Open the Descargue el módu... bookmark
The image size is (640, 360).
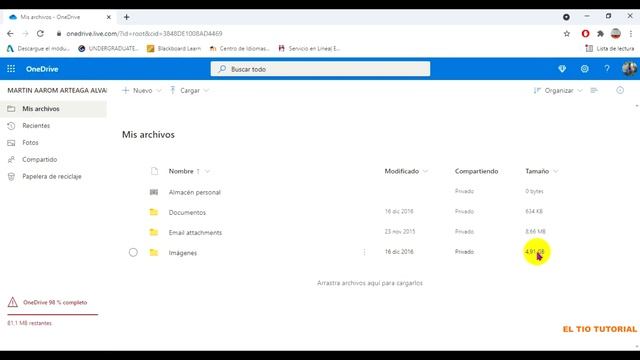pyautogui.click(x=38, y=48)
